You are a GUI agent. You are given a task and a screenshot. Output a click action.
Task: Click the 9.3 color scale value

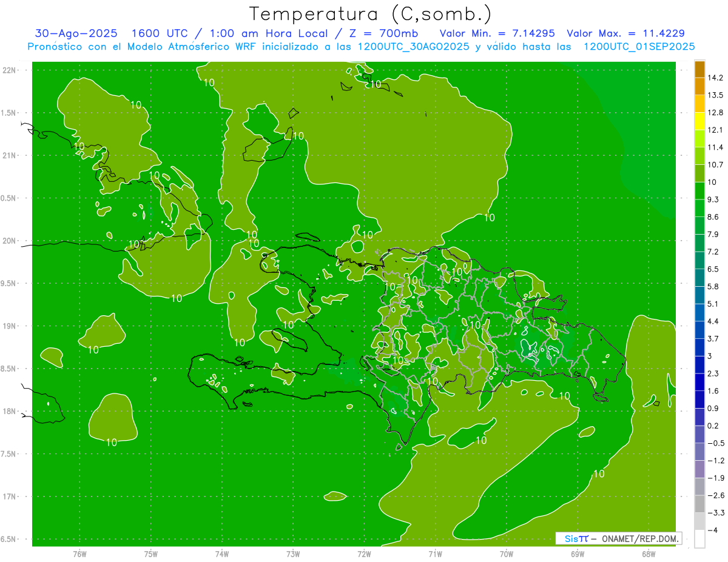(x=713, y=199)
